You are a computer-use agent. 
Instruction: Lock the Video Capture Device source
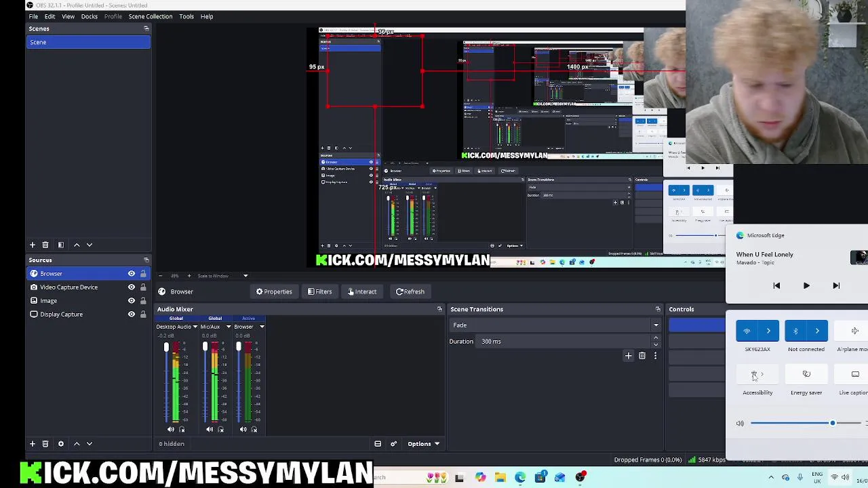point(143,287)
